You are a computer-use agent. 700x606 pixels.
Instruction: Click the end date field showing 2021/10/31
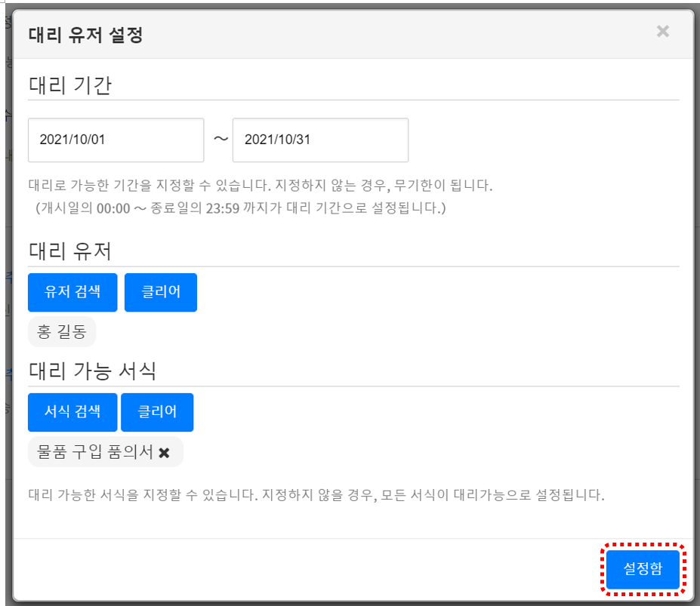(x=320, y=140)
